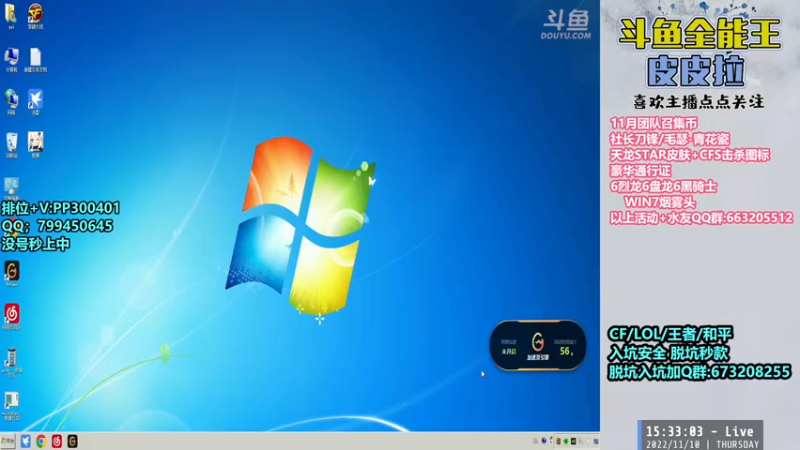
Task: Open the Computer desktop icon
Action: [11, 59]
